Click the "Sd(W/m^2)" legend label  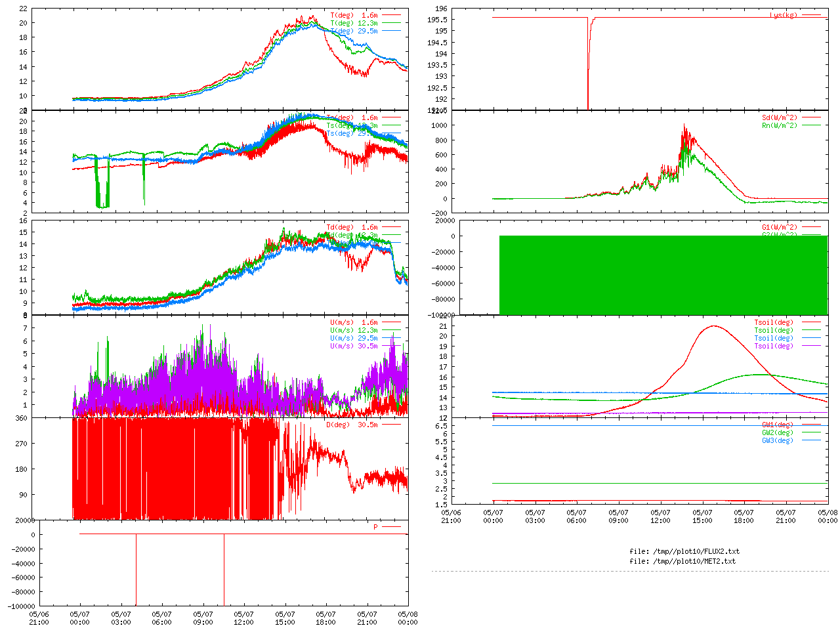pos(780,118)
